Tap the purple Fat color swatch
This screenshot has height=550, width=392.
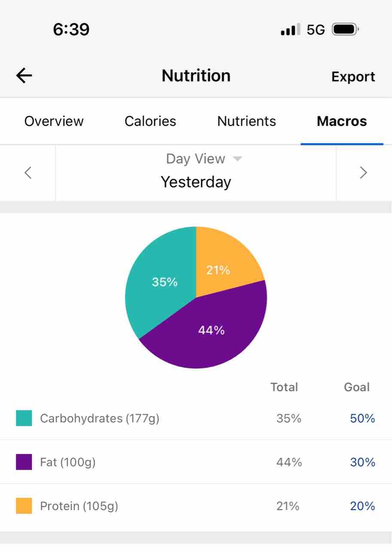[24, 462]
